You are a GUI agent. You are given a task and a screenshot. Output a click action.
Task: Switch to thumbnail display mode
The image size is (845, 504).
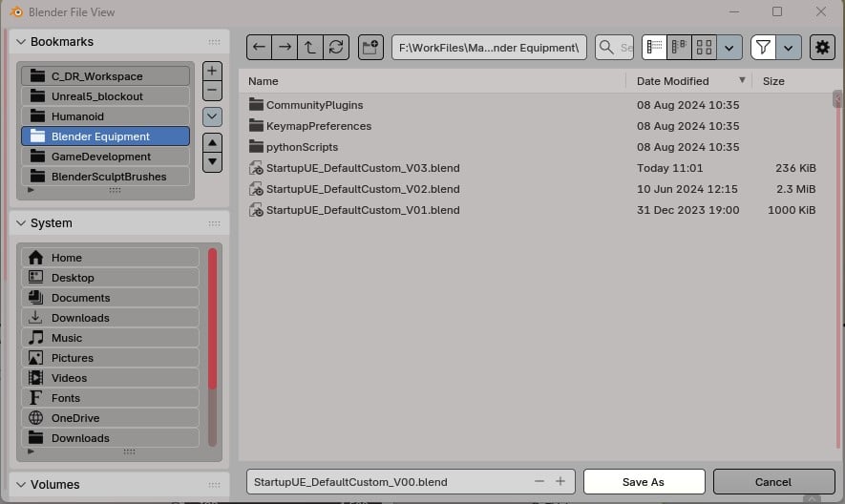point(705,48)
